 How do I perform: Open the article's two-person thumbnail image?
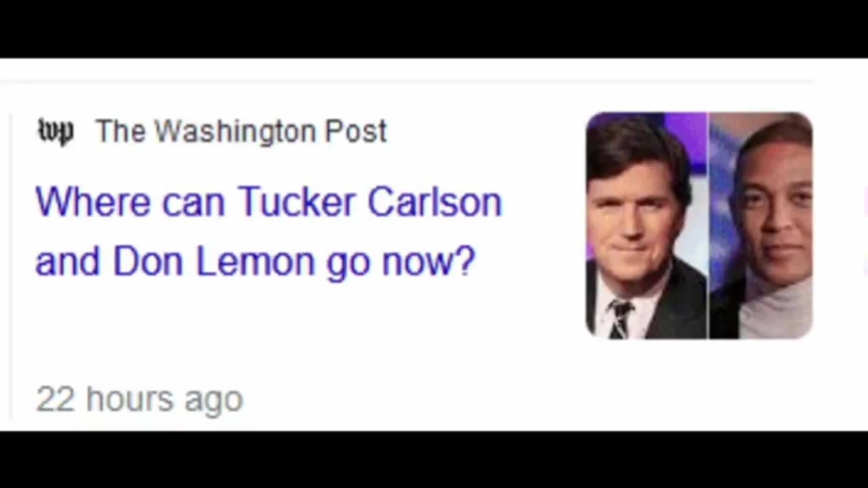coord(699,226)
